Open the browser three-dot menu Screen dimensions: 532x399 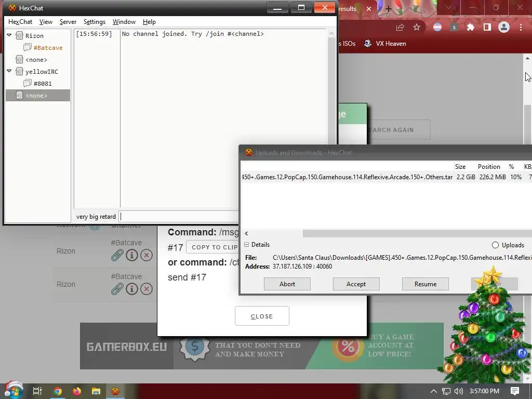coord(521,27)
